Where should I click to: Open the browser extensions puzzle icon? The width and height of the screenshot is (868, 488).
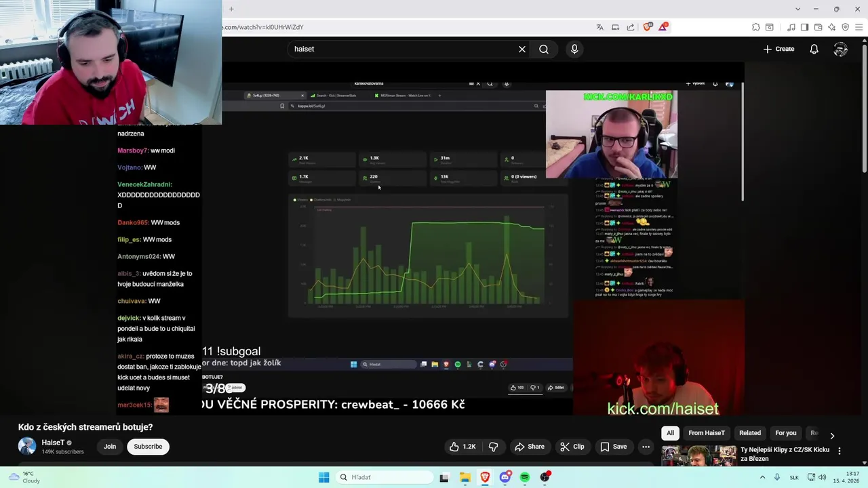point(756,27)
